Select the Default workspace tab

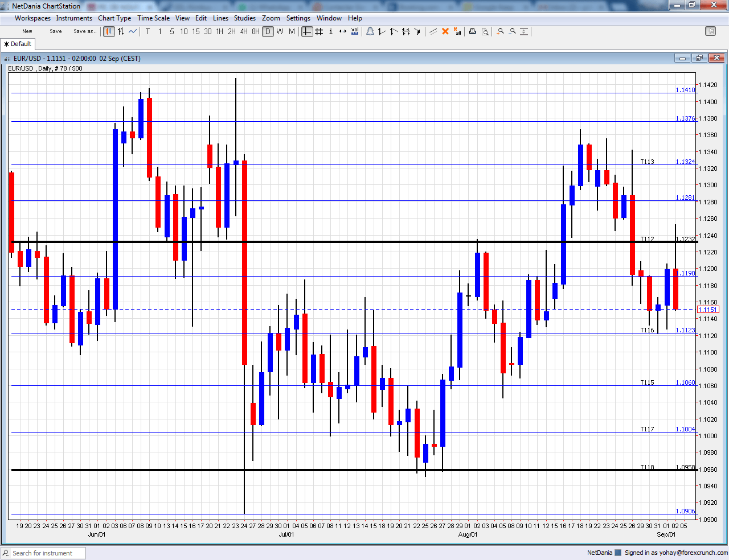coord(18,43)
